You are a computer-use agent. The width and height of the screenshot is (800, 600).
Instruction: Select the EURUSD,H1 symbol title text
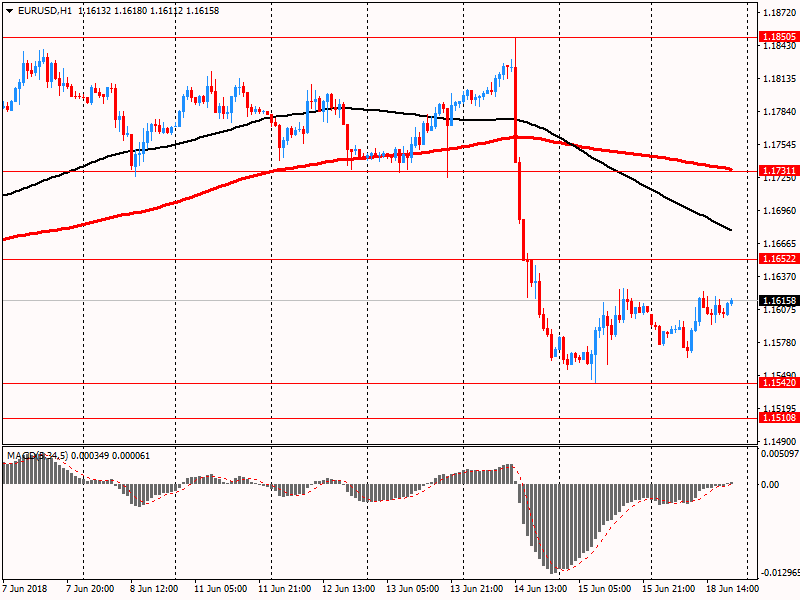pos(45,11)
